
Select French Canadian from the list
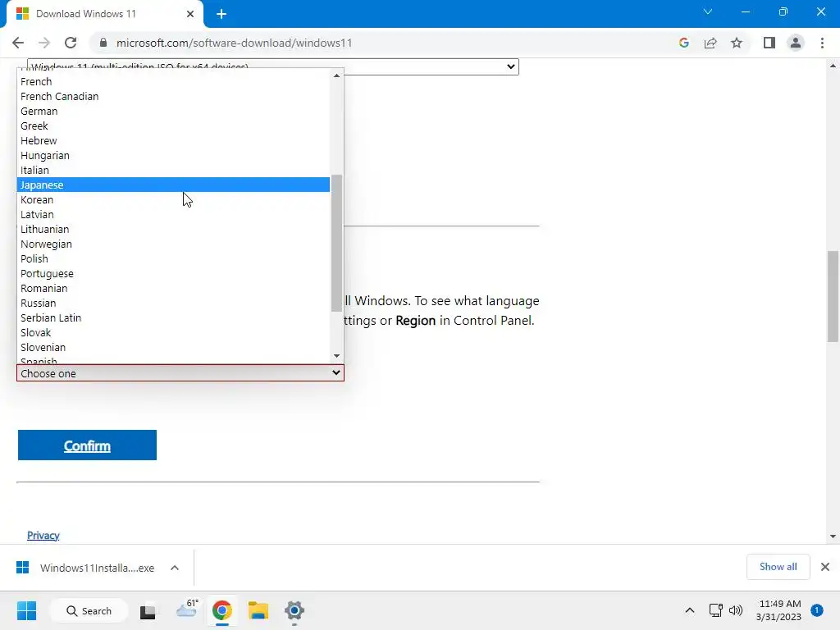pos(174,97)
